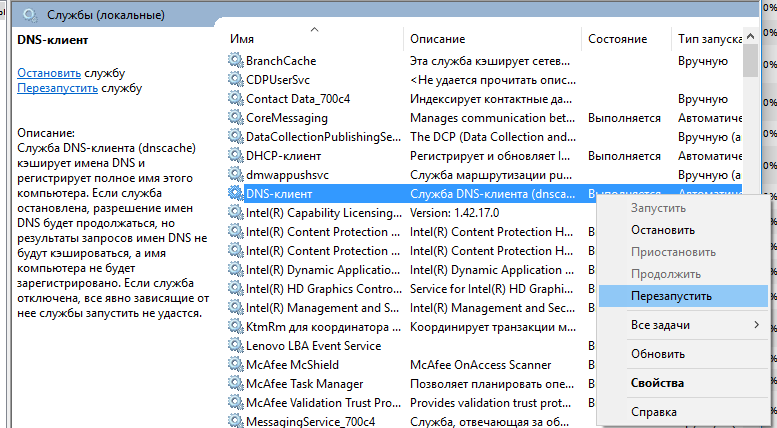Sort by the Состояние column header
The image size is (777, 428).
click(617, 39)
